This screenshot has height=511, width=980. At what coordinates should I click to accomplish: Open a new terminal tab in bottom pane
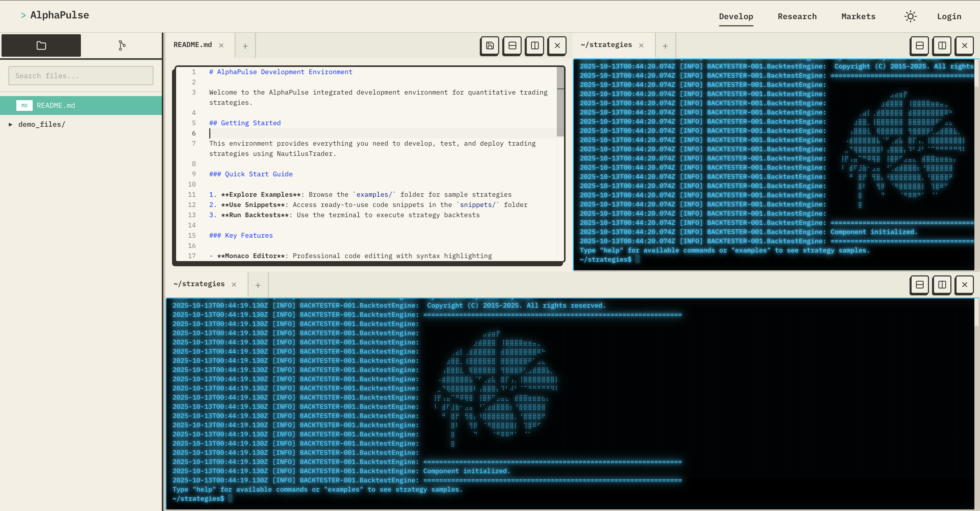[258, 285]
